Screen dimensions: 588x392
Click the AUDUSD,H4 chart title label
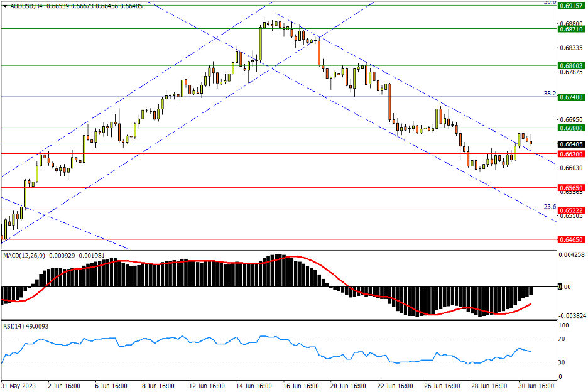point(25,6)
